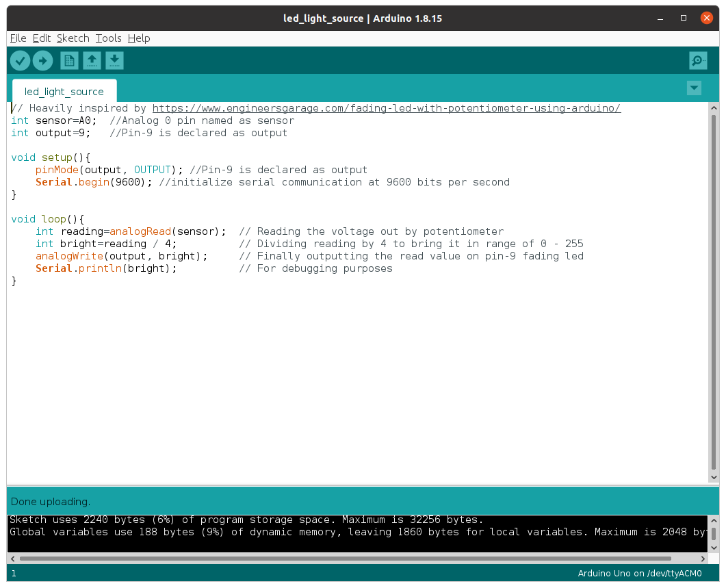726x588 pixels.
Task: Click the Verify sketch checkmark icon
Action: (x=20, y=60)
